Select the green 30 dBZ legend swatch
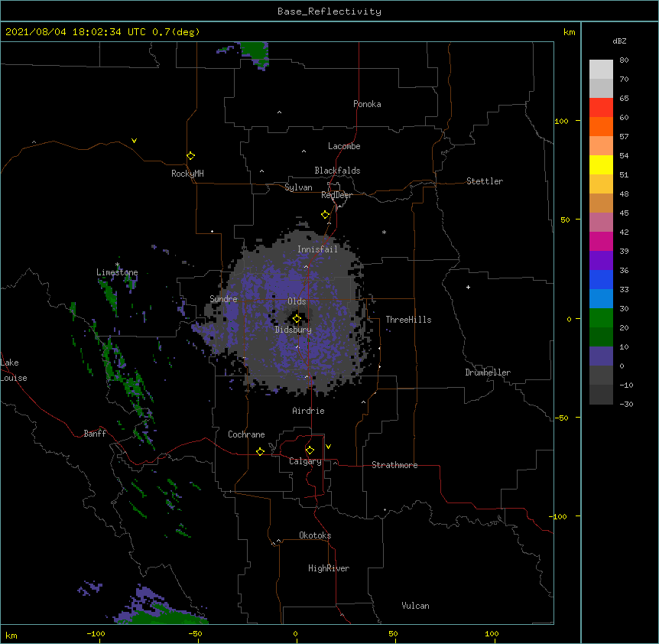This screenshot has height=644, width=659. (x=601, y=318)
